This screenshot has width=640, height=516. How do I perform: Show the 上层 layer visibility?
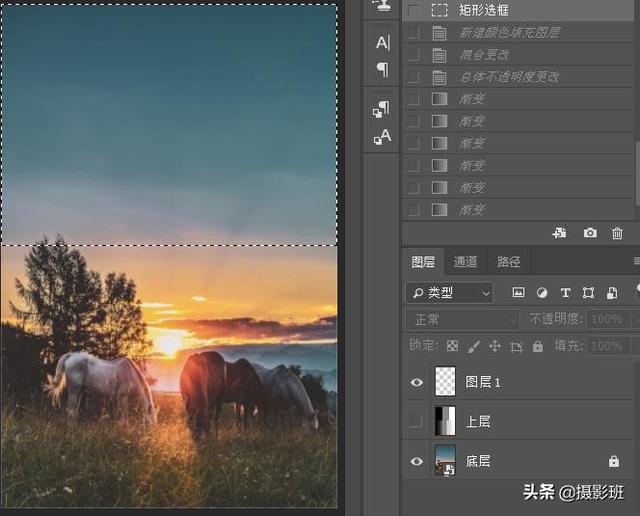click(415, 421)
